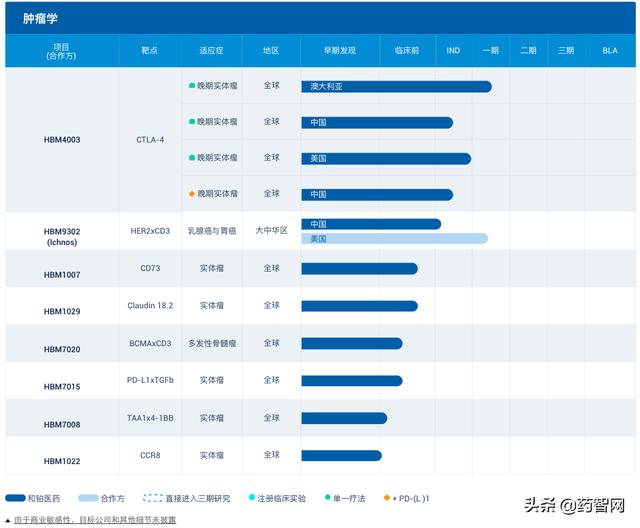Click the 乳腺癌与胃癌 indication cell
The width and height of the screenshot is (640, 528).
212,231
